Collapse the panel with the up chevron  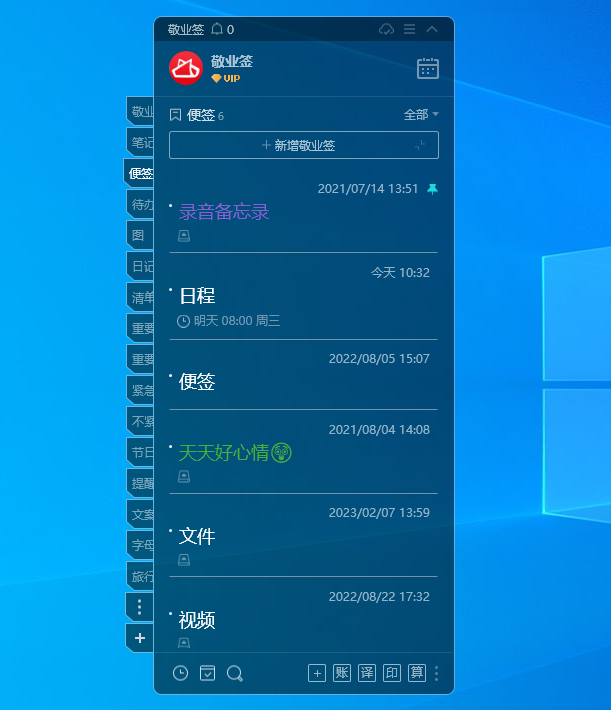[432, 29]
